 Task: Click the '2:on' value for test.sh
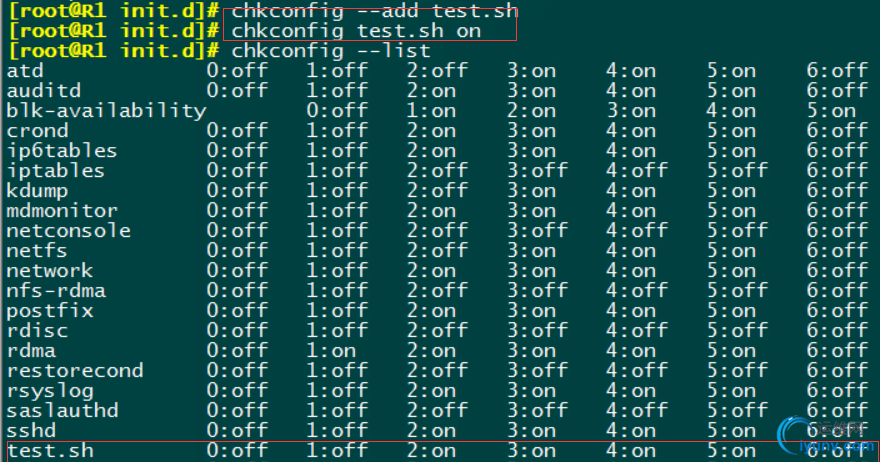(x=432, y=450)
